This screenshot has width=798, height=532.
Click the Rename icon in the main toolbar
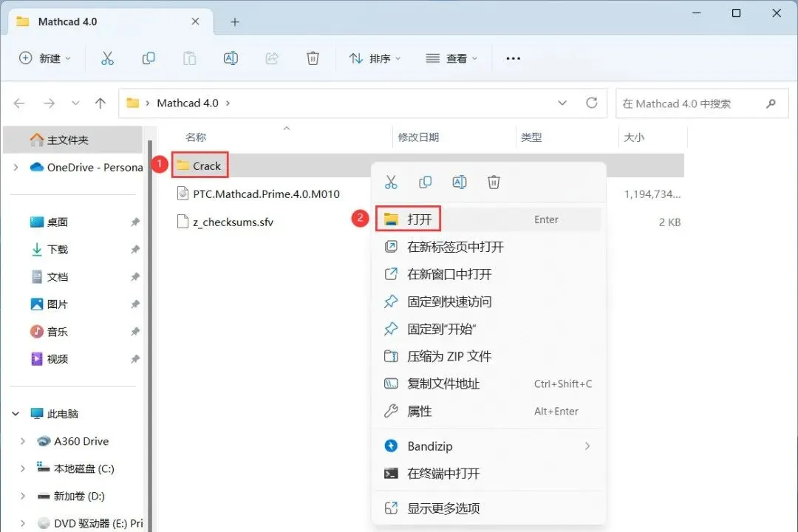(x=231, y=58)
